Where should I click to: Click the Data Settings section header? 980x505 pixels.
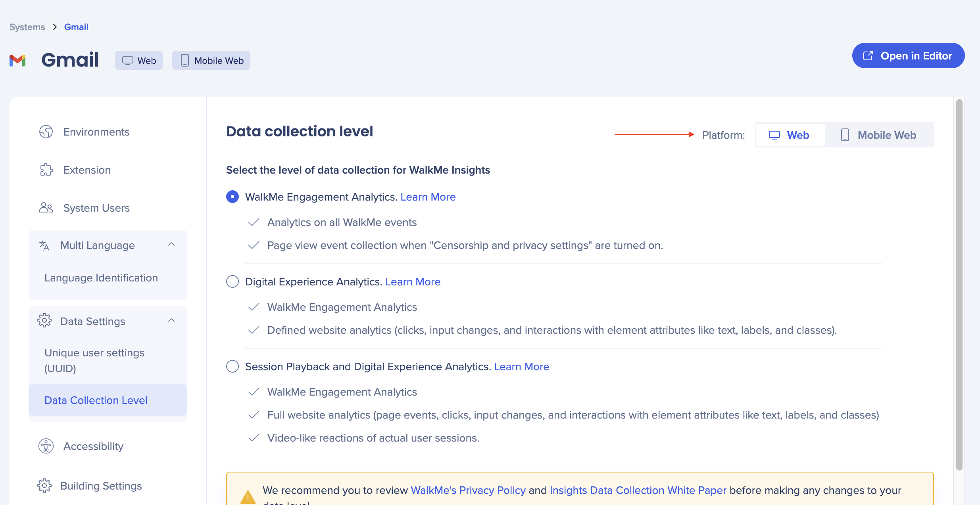tap(108, 321)
